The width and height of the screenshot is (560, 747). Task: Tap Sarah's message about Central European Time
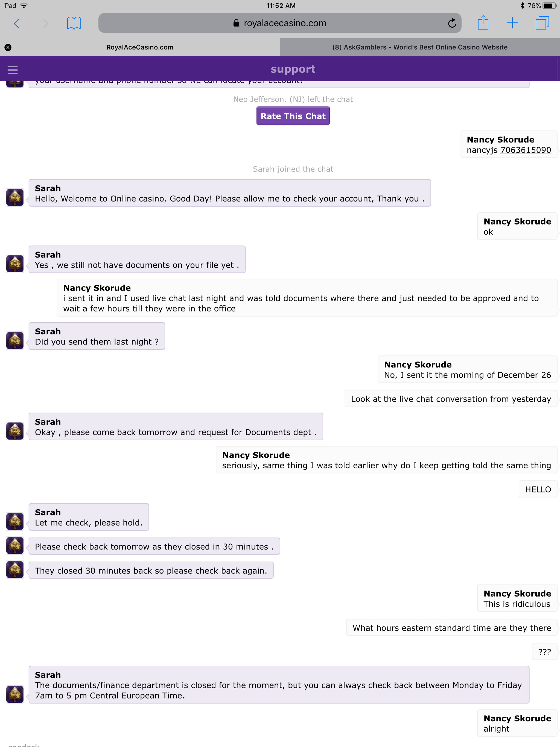tap(279, 685)
